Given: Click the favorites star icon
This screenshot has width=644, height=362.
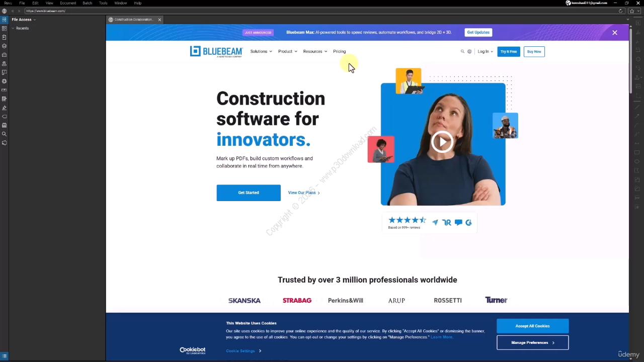Looking at the screenshot, I should [632, 11].
